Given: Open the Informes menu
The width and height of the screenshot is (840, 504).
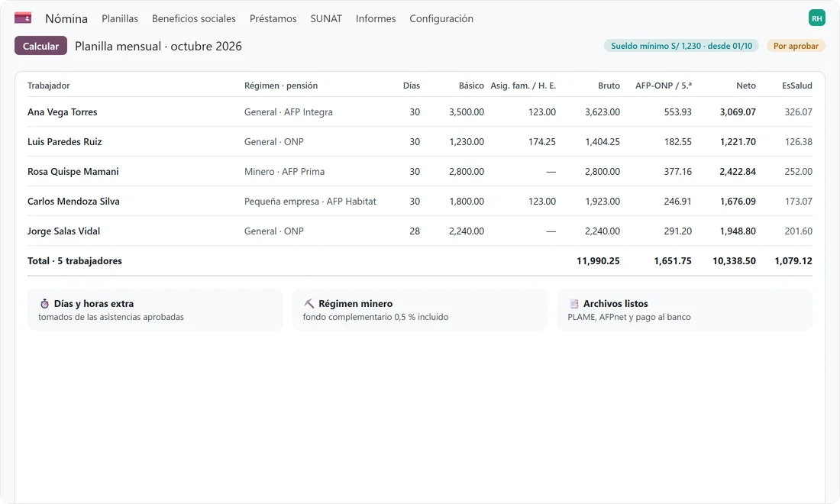Looking at the screenshot, I should pyautogui.click(x=376, y=19).
